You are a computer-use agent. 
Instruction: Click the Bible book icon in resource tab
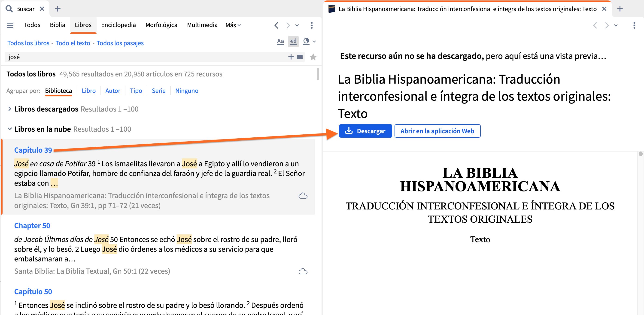(331, 9)
